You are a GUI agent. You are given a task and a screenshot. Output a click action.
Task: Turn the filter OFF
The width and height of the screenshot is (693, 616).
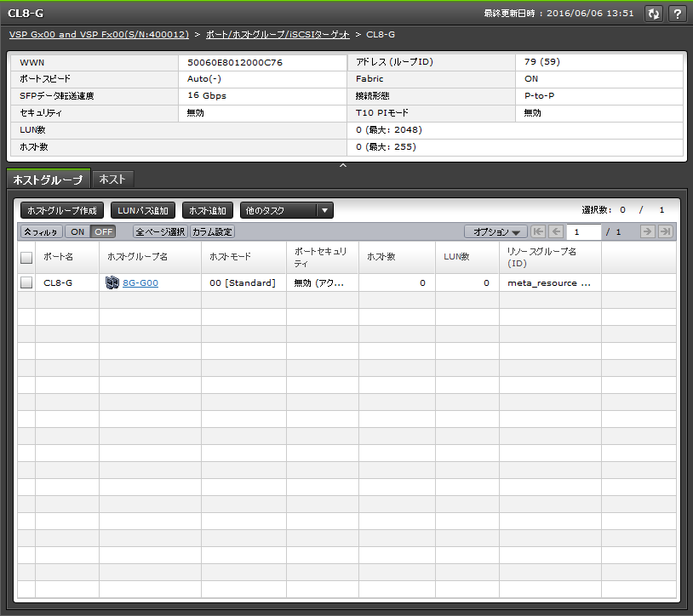coord(103,231)
